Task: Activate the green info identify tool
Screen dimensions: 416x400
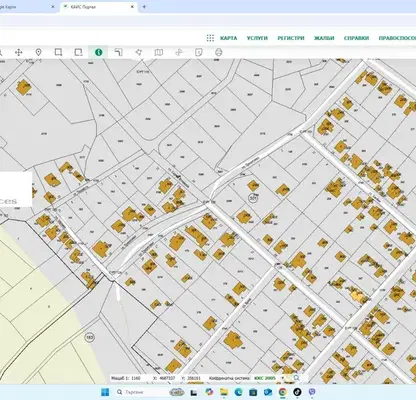Action: 99,52
